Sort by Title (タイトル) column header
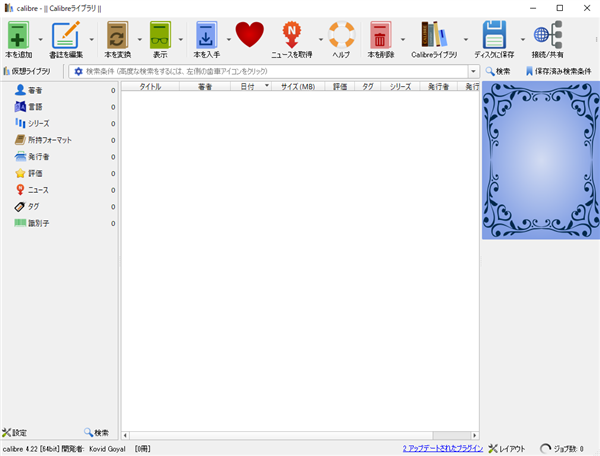600x456 pixels. click(150, 87)
